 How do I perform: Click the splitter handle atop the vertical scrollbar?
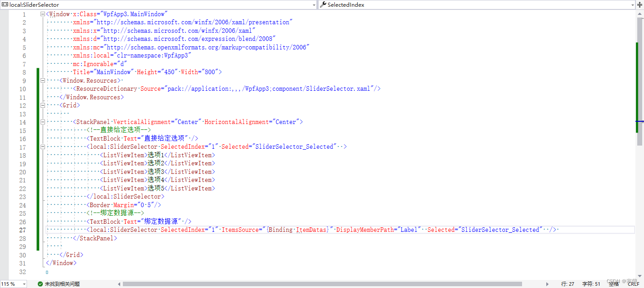pyautogui.click(x=640, y=4)
